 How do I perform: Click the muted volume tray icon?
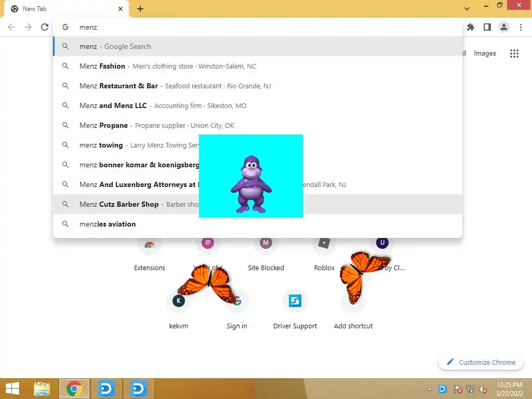[x=483, y=389]
